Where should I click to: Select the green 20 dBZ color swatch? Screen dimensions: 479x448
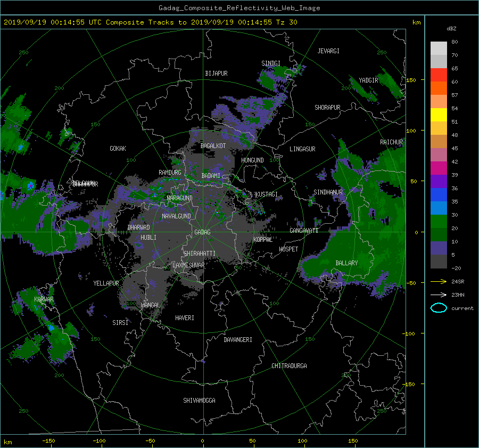point(439,222)
